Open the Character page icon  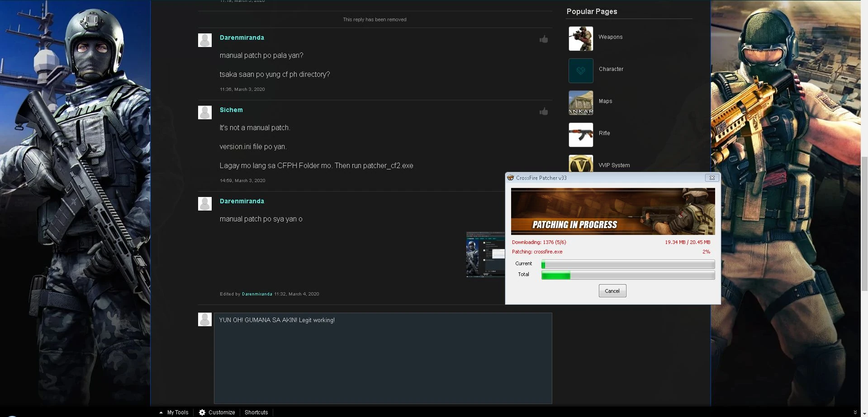pyautogui.click(x=581, y=70)
